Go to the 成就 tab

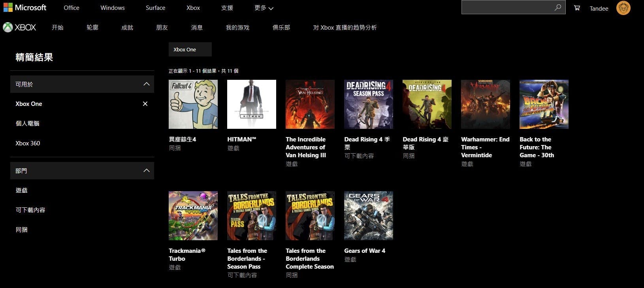click(x=127, y=27)
